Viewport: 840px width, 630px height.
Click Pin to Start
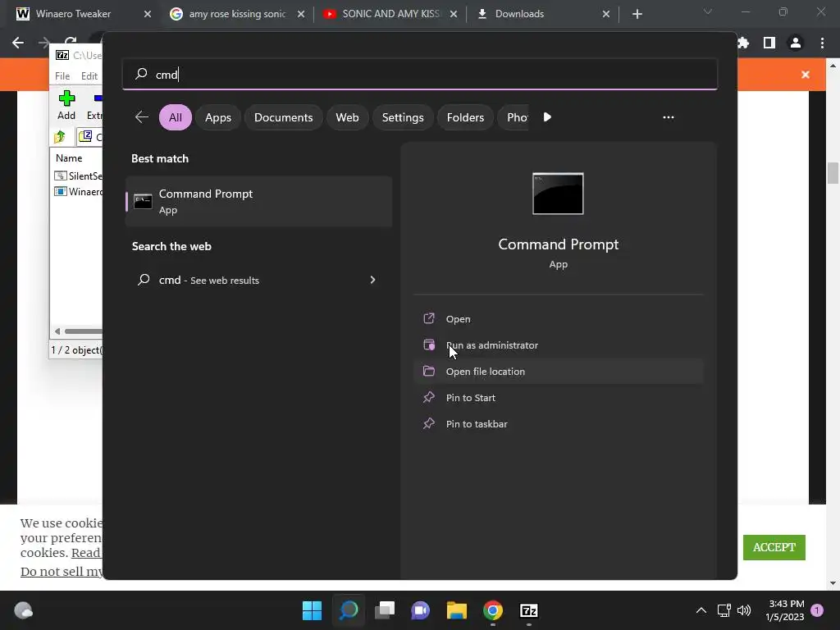click(x=558, y=398)
